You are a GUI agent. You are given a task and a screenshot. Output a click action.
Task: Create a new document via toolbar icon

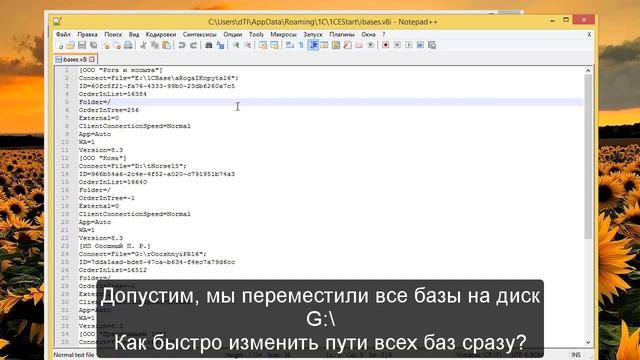click(59, 45)
